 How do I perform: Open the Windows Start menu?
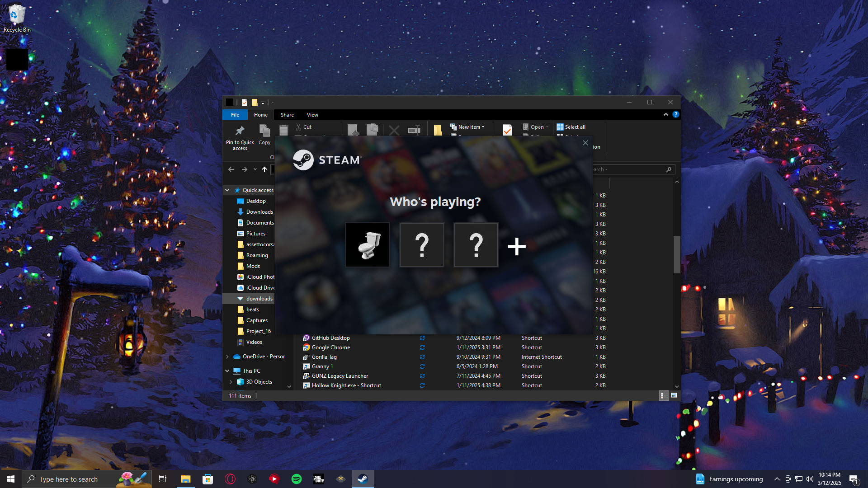coord(11,479)
